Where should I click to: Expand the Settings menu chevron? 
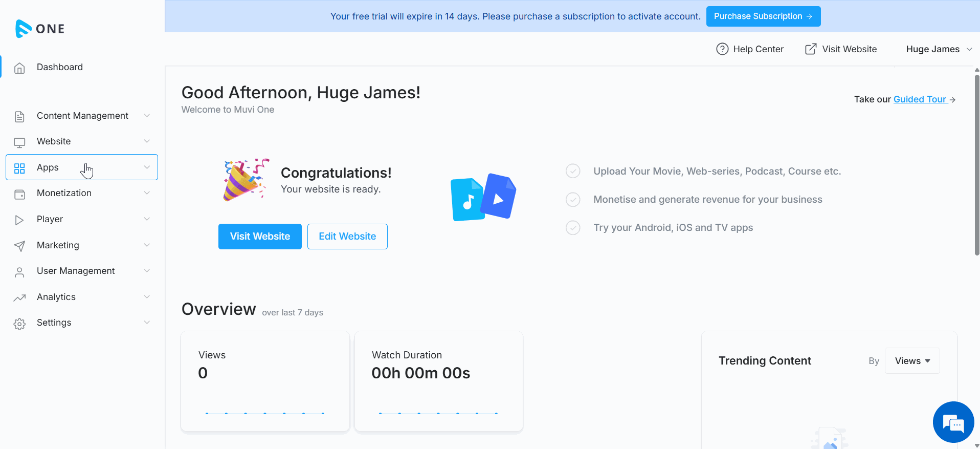(x=147, y=323)
